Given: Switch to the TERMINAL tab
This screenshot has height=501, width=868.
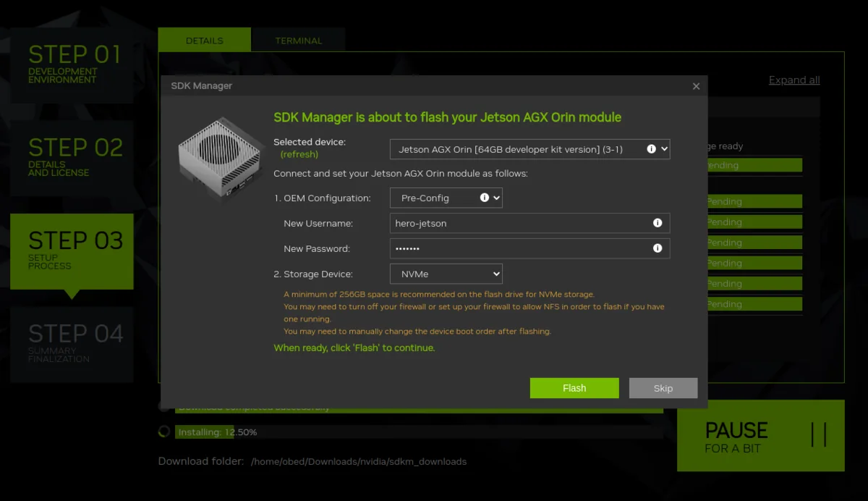Looking at the screenshot, I should [299, 41].
